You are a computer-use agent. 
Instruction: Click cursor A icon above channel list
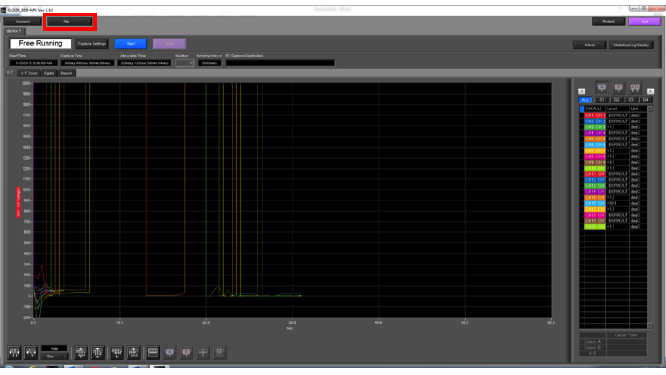click(602, 87)
